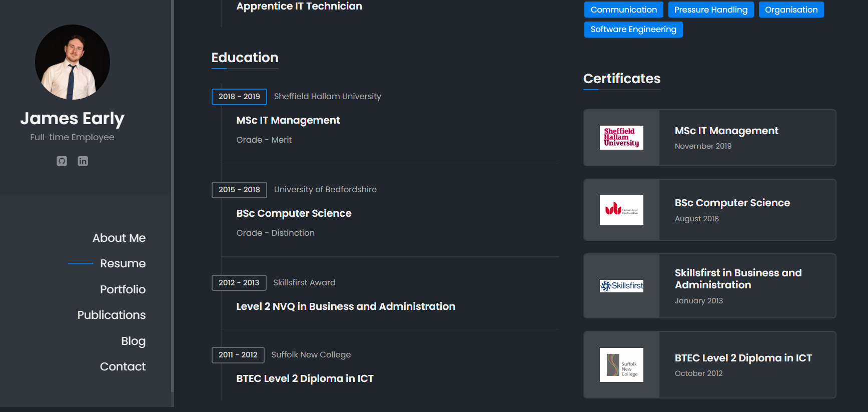Open the Portfolio page
The width and height of the screenshot is (868, 412).
pyautogui.click(x=123, y=289)
